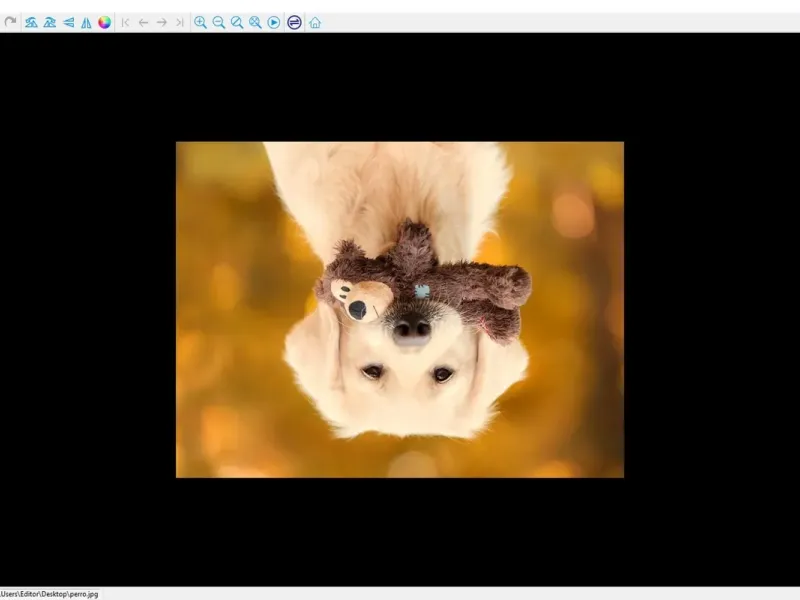The image size is (800, 600).
Task: Click the perro.jpg file path in status bar
Action: 50,594
